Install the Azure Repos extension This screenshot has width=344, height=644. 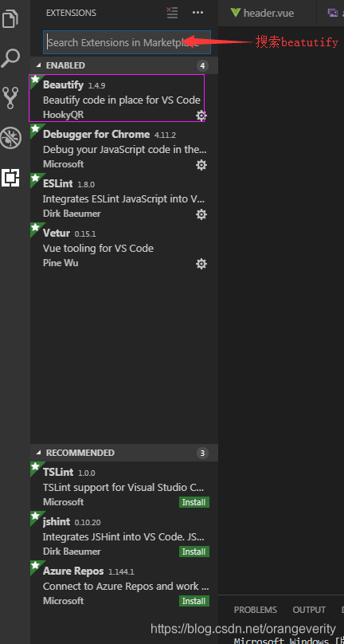click(194, 600)
